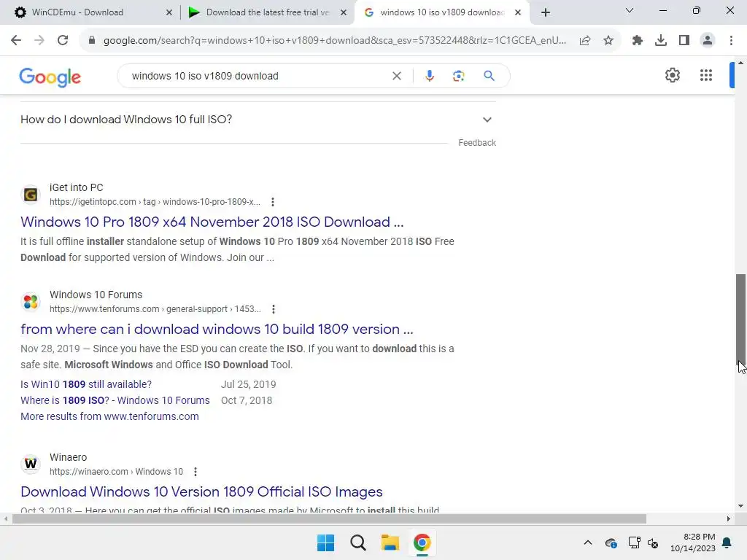Screen dimensions: 747x560
Task: Click the iGet into PC favicon
Action: 31,194
